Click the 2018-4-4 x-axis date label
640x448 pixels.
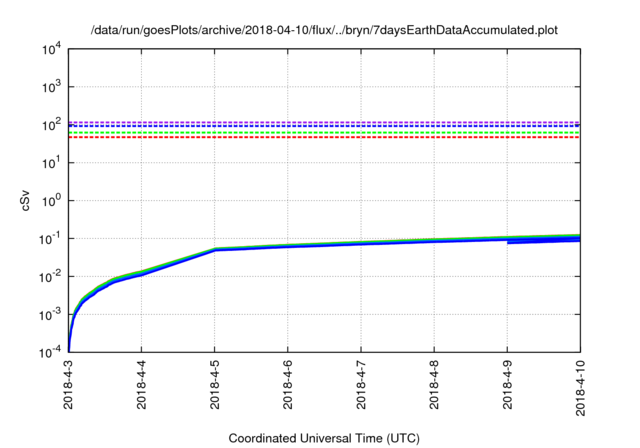141,384
